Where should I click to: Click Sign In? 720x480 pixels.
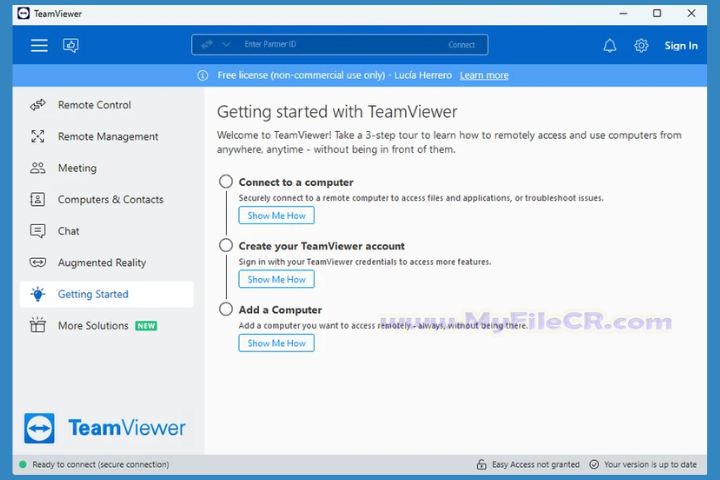tap(681, 45)
